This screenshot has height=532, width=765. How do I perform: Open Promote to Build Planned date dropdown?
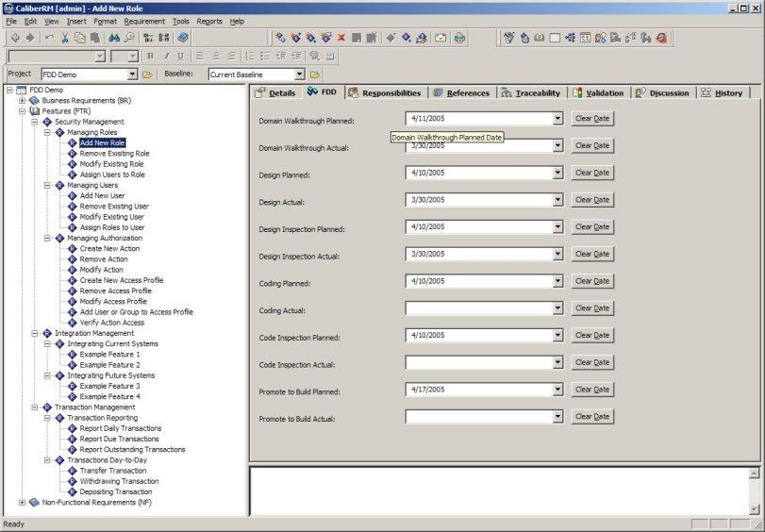[x=557, y=390]
